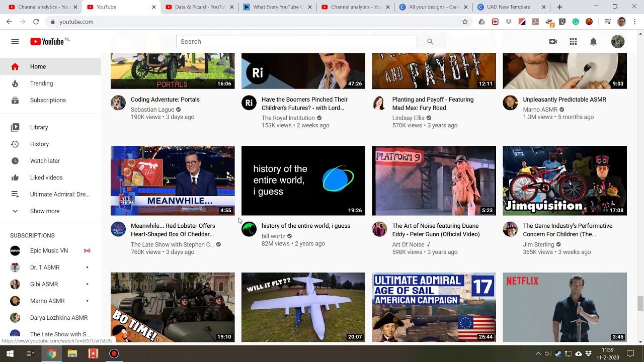Open the YouTube apps grid icon
The height and width of the screenshot is (362, 644).
coord(573,42)
